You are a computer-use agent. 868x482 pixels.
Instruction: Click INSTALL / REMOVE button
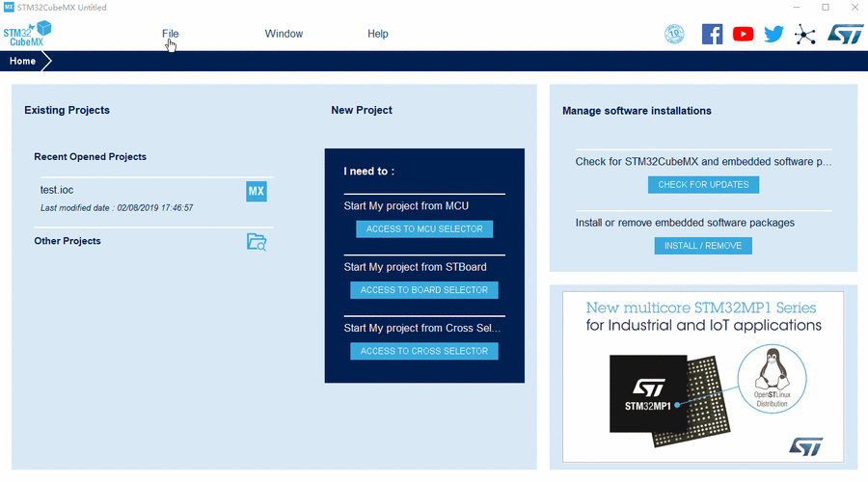click(703, 246)
